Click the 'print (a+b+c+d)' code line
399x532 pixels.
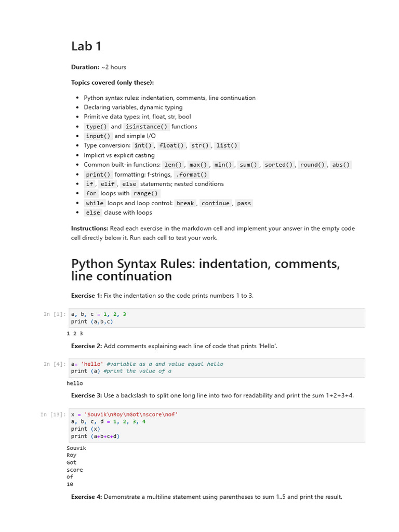click(96, 436)
